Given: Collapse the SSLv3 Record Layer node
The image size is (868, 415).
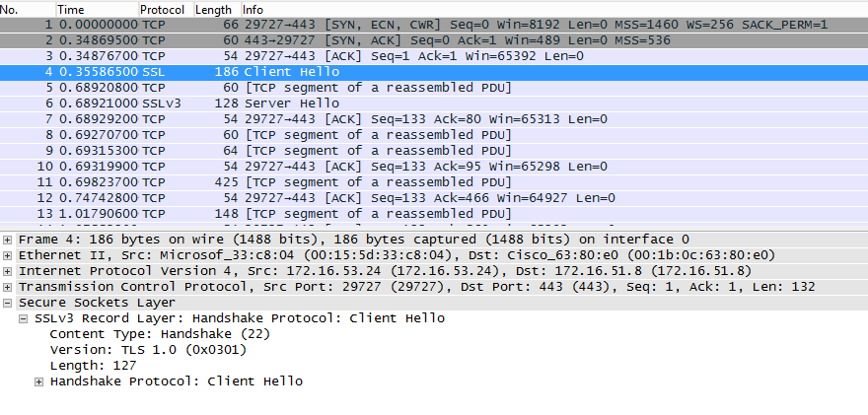Looking at the screenshot, I should click(x=24, y=318).
